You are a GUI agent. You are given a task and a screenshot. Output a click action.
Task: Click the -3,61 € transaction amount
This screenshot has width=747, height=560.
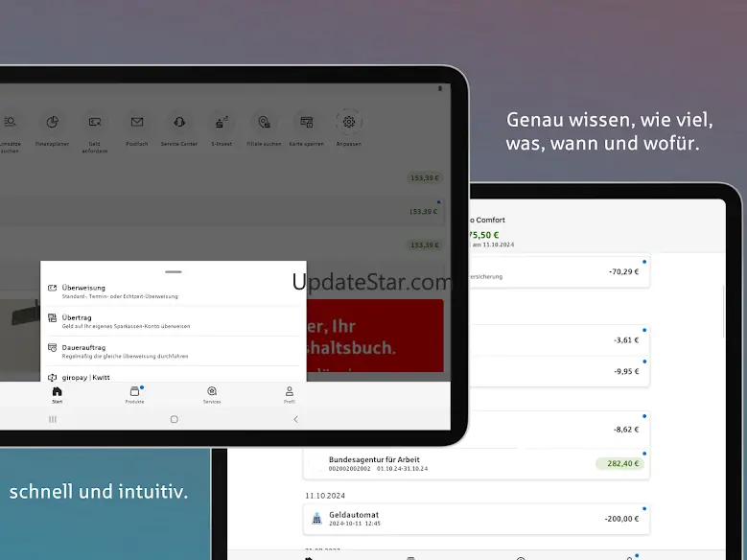tap(626, 340)
